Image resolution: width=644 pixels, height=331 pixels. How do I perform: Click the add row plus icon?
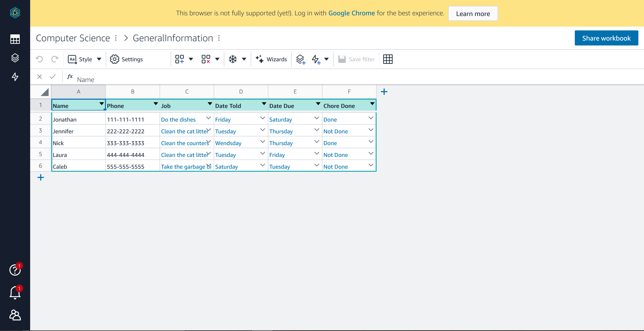point(40,178)
